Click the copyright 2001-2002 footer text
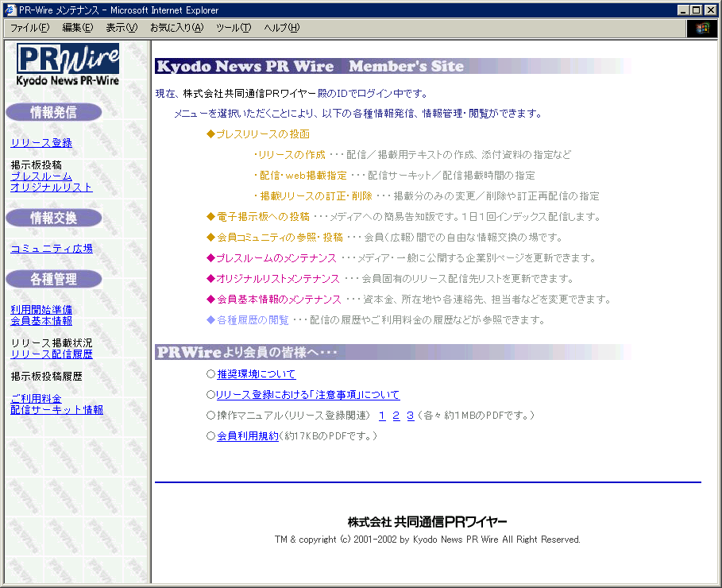 pos(427,540)
